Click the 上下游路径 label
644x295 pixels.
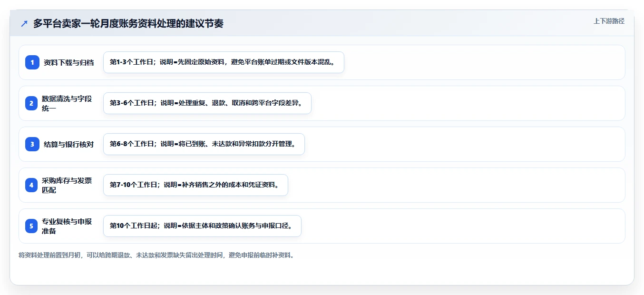609,21
